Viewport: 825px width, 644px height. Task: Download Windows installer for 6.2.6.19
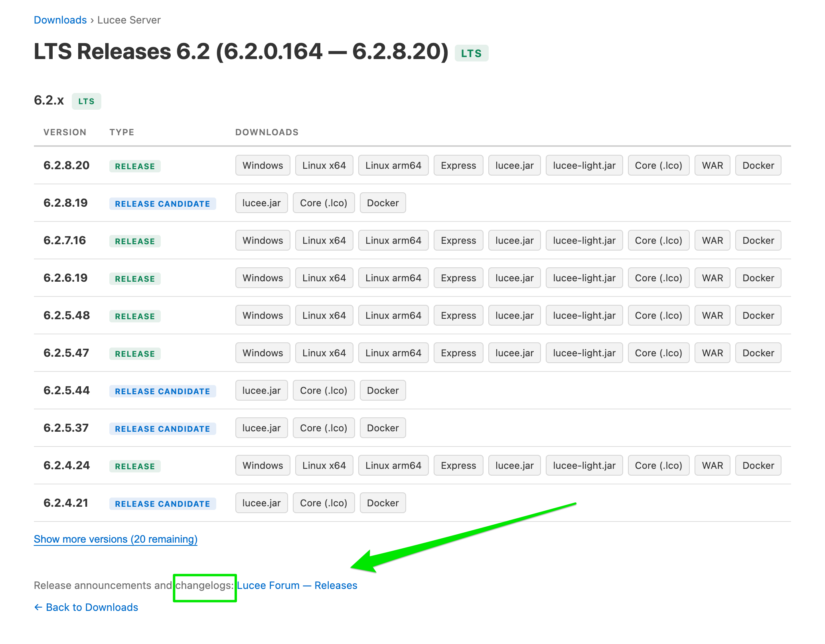(x=263, y=278)
